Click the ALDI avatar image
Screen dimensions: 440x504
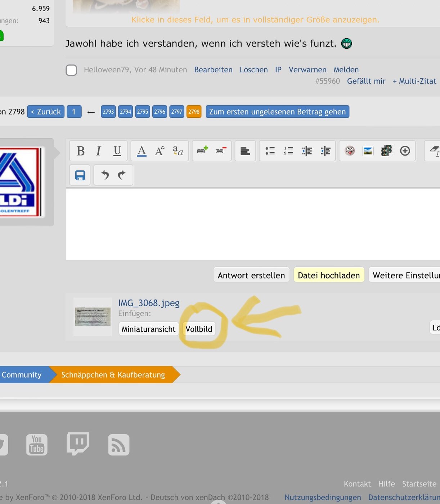[21, 182]
